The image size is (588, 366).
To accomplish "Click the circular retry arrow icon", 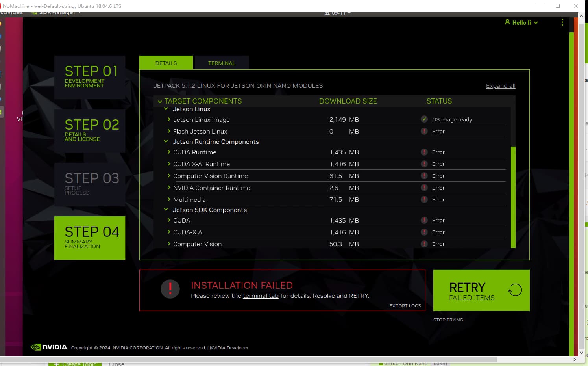I will point(514,290).
